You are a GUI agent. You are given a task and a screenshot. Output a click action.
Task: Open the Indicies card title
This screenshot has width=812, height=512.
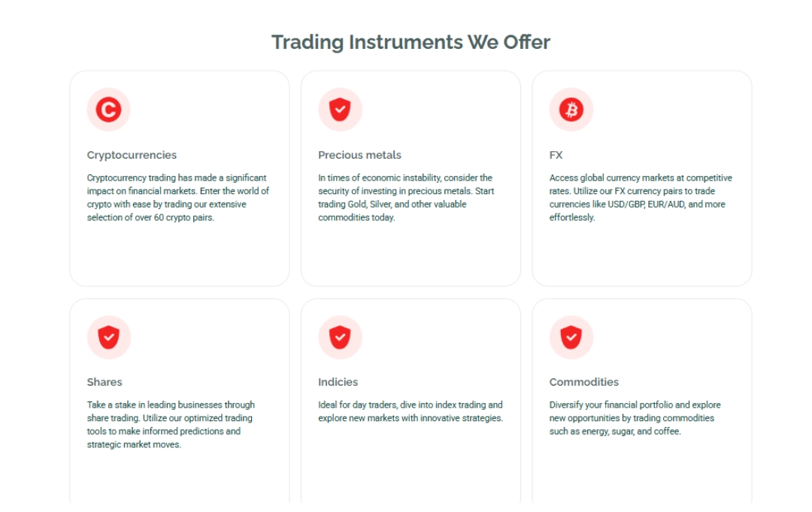click(x=338, y=382)
